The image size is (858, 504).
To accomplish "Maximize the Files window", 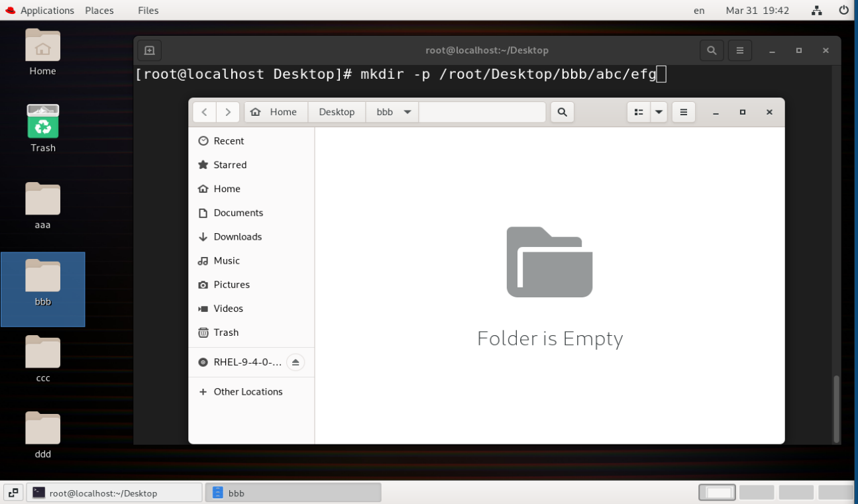I will [x=743, y=112].
